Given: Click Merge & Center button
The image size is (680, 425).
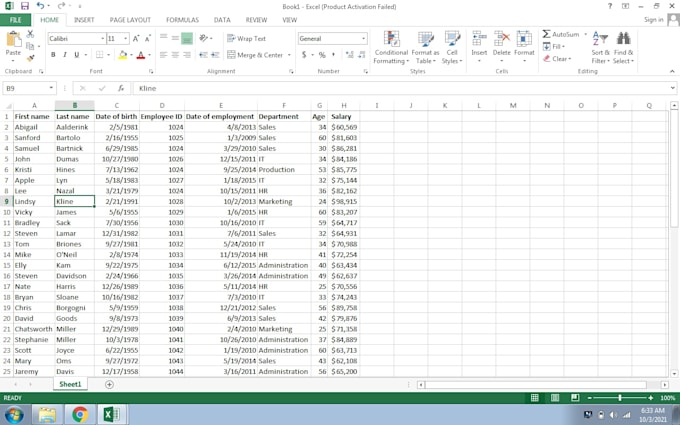Looking at the screenshot, I should (x=255, y=55).
